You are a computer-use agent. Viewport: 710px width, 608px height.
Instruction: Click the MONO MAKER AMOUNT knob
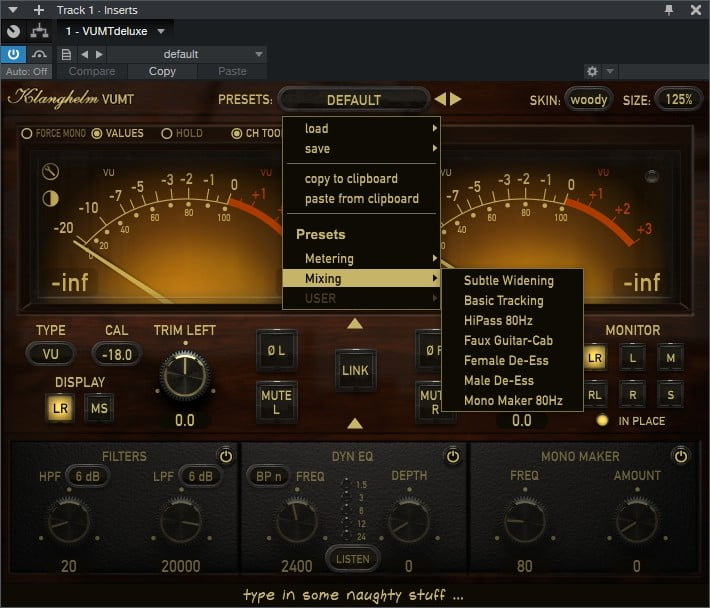[x=637, y=522]
